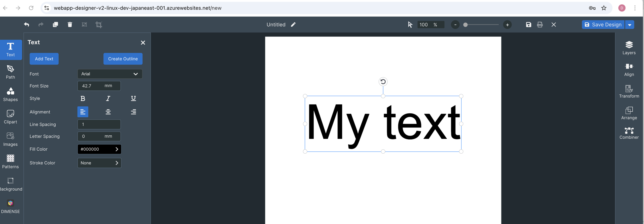Screen dimensions: 644x224
Task: Bookmark page with the star icon
Action: point(604,8)
